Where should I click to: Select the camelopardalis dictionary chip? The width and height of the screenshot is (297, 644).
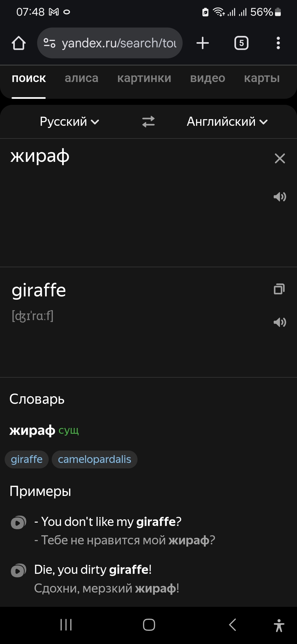[94, 459]
